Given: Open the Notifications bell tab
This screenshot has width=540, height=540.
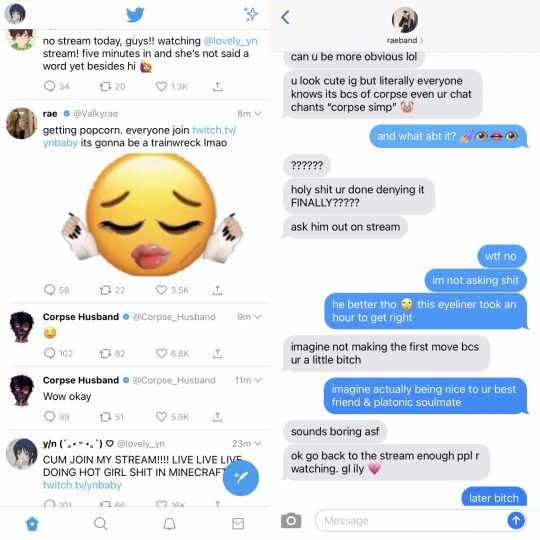Looking at the screenshot, I should pos(169,524).
